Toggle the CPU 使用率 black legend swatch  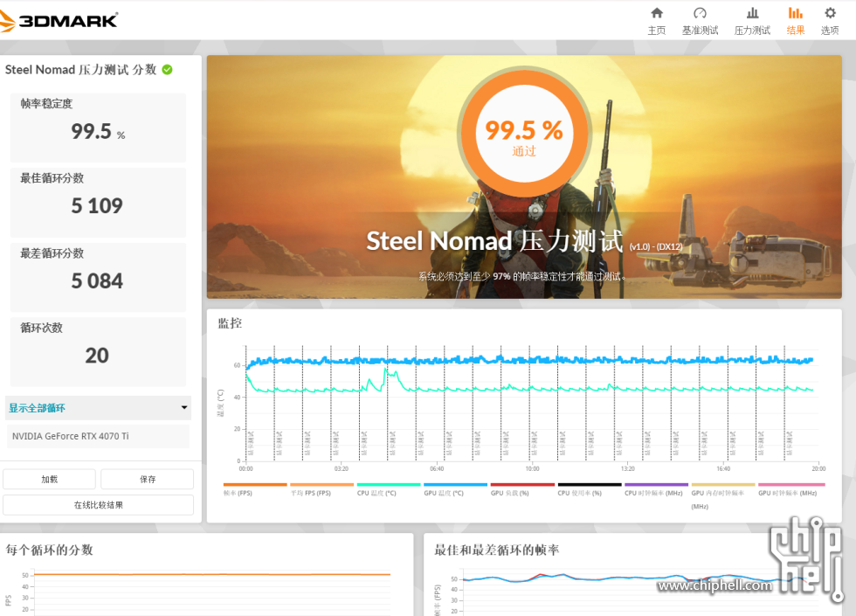(x=590, y=484)
